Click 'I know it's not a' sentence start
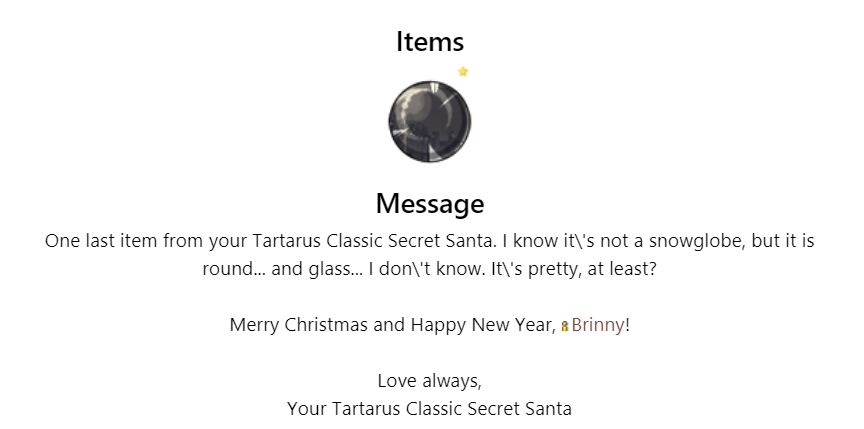The height and width of the screenshot is (429, 864). click(573, 241)
